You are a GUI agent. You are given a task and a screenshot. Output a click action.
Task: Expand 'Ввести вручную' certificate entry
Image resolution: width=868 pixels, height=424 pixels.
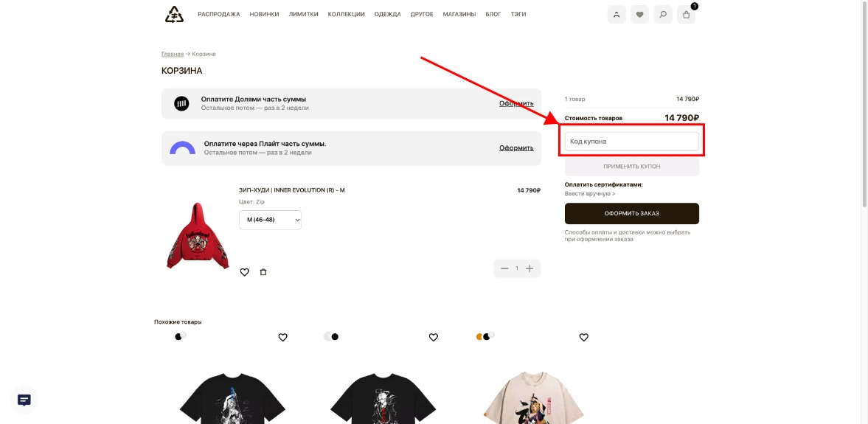(x=590, y=194)
